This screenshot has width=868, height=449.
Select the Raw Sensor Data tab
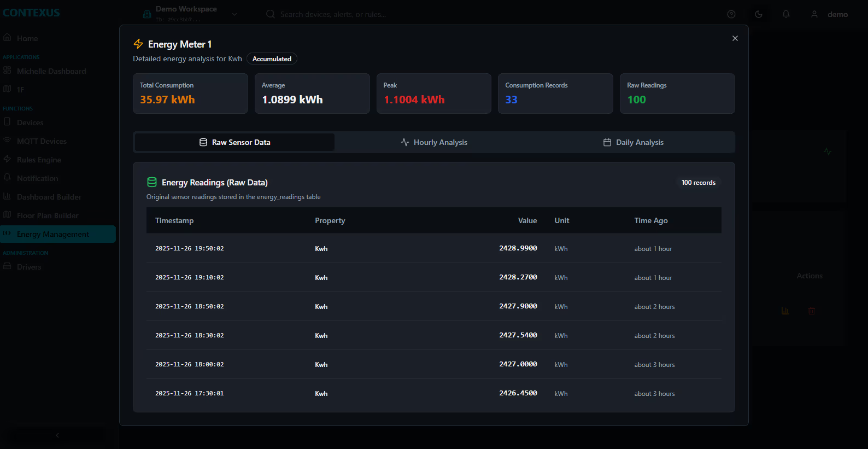pyautogui.click(x=234, y=142)
